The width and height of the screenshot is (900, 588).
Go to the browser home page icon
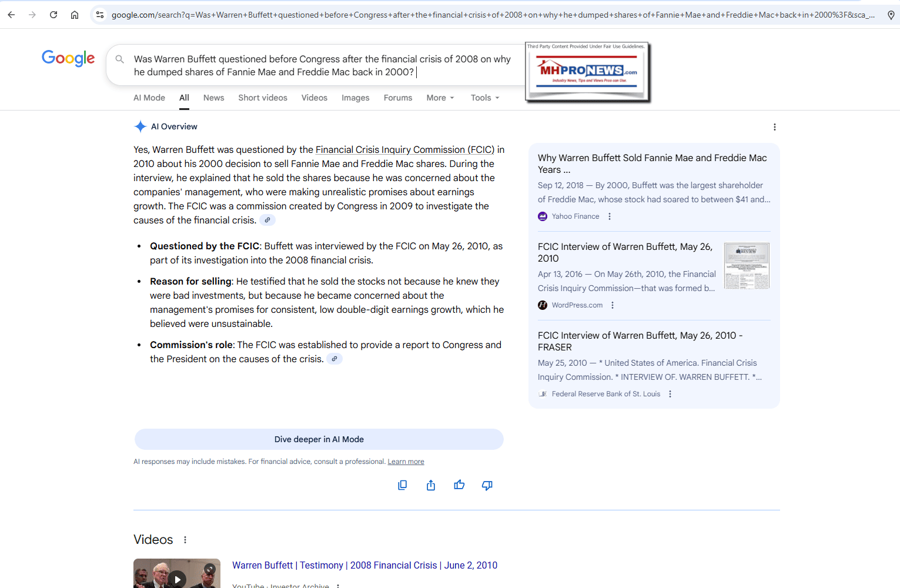[75, 15]
